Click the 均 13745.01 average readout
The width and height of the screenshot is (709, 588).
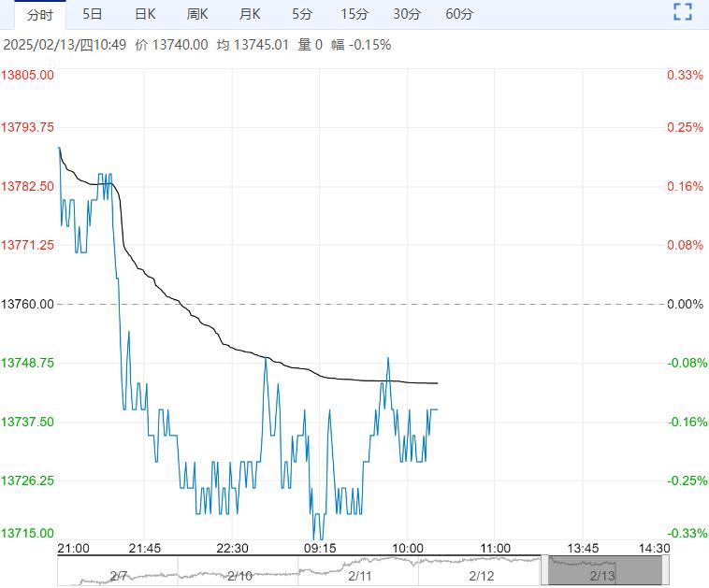(253, 45)
